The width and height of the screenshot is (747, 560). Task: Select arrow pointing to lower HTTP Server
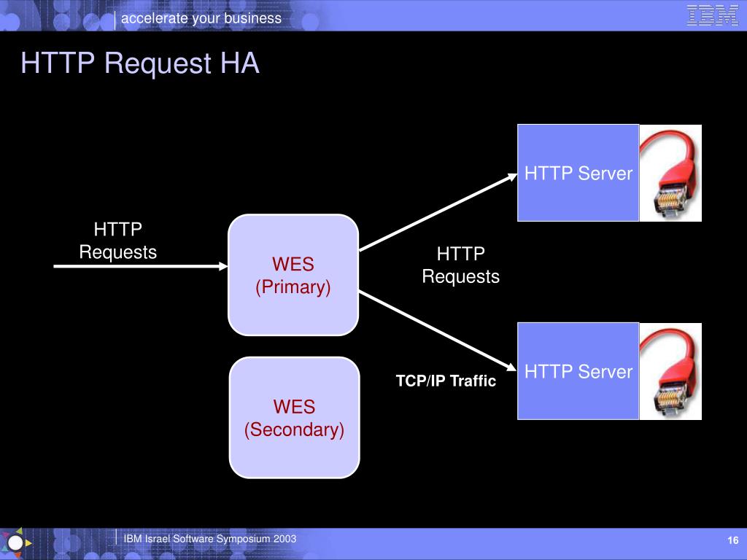click(x=438, y=331)
